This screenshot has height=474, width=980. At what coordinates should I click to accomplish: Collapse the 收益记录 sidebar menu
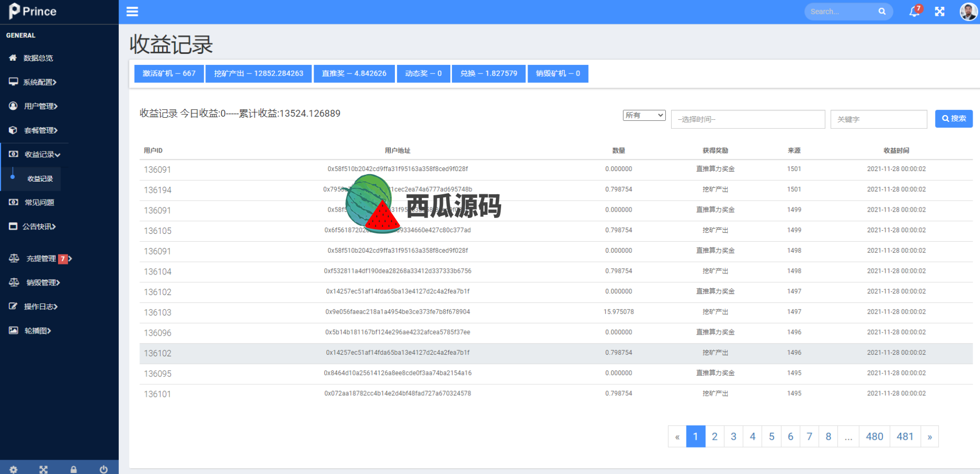[42, 155]
